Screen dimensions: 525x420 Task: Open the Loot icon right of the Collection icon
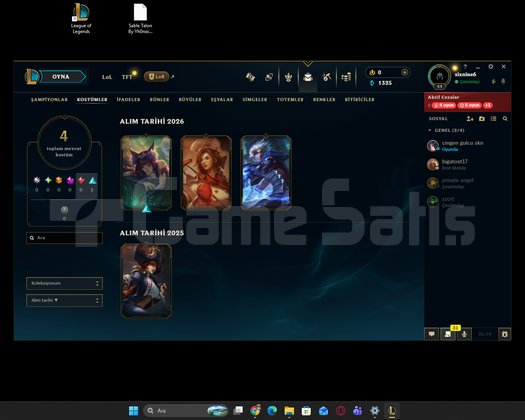click(327, 77)
